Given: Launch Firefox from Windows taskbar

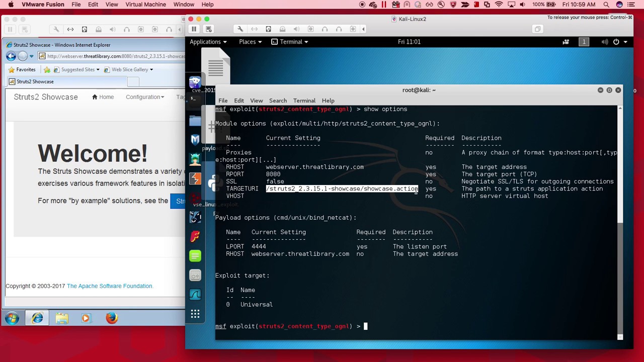Looking at the screenshot, I should coord(112,318).
